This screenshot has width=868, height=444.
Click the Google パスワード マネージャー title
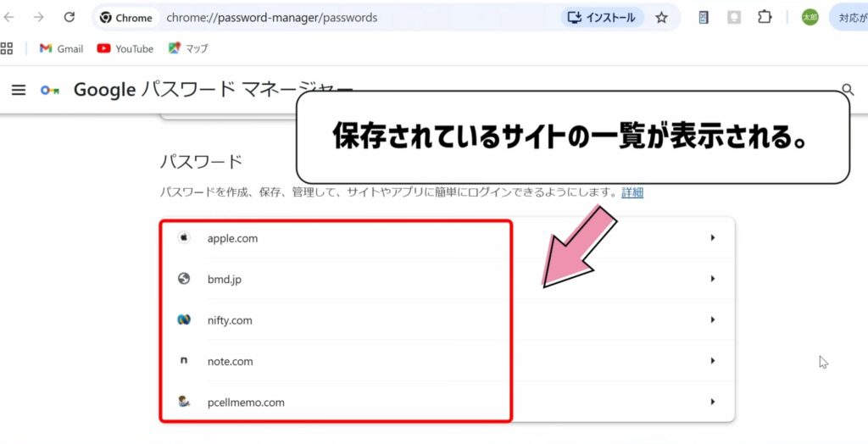pyautogui.click(x=213, y=90)
